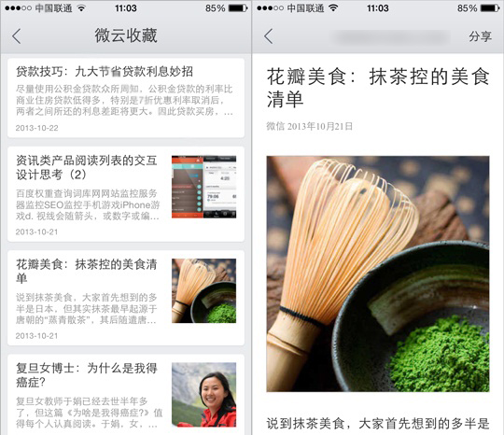The width and height of the screenshot is (504, 435).
Task: Open 复旦女博士：为什么是我得癌症 article title
Action: (87, 375)
